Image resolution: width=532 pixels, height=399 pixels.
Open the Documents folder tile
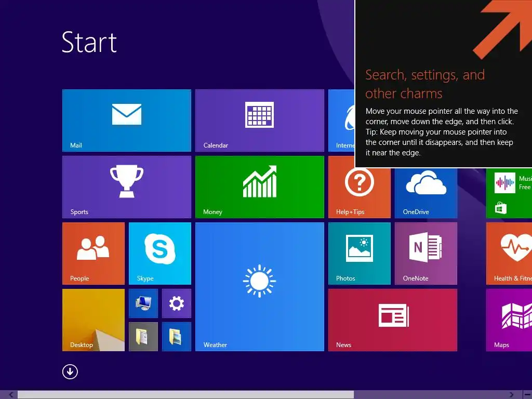(x=143, y=337)
